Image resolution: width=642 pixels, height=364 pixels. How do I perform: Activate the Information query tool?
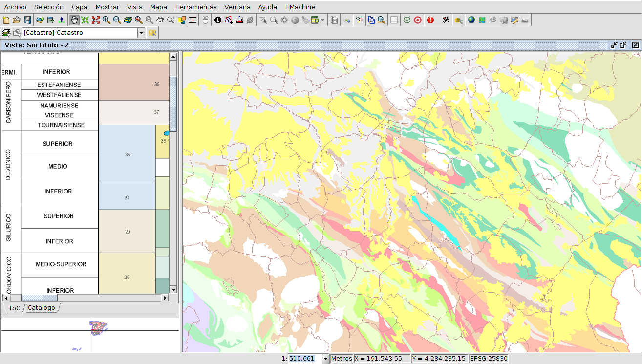(218, 20)
